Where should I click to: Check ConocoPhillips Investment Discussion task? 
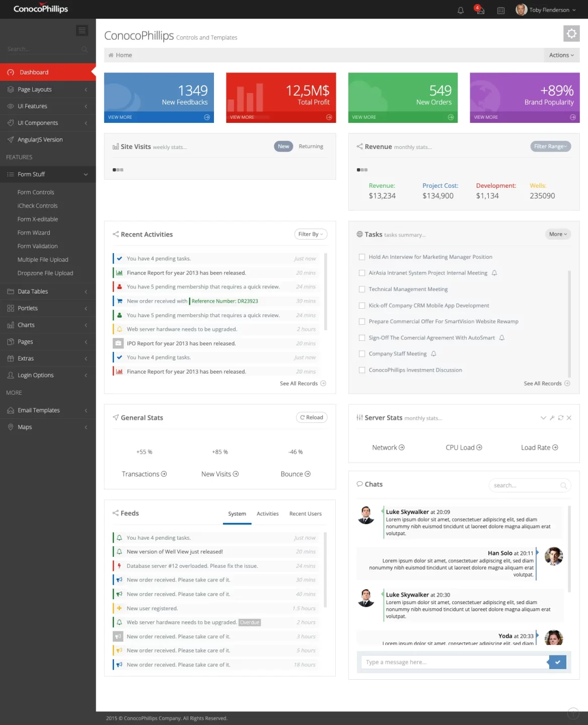(362, 370)
